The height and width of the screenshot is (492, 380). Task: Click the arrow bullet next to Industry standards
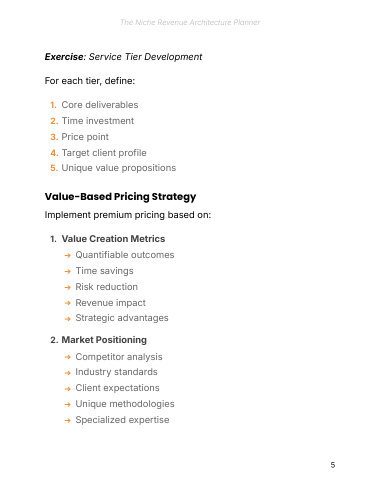pyautogui.click(x=68, y=373)
